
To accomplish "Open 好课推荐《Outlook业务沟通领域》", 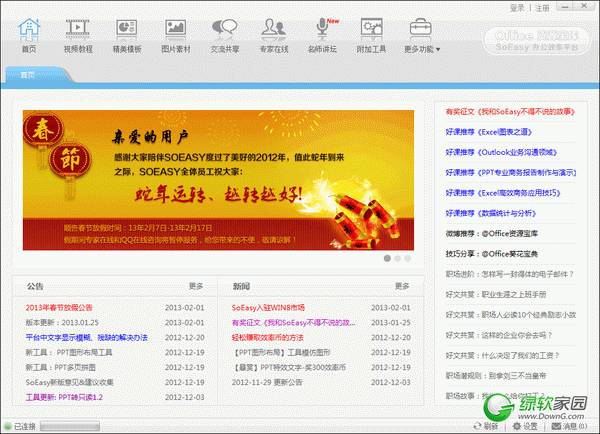I will [x=501, y=152].
